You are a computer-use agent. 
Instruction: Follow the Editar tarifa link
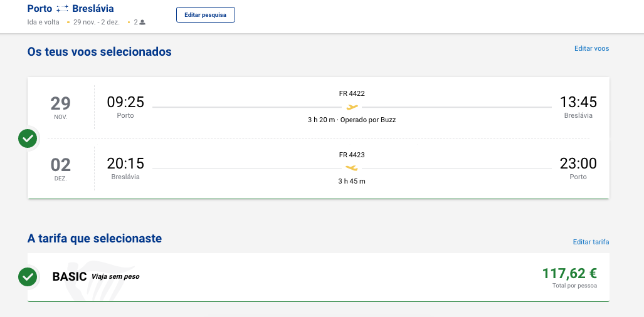(x=591, y=242)
